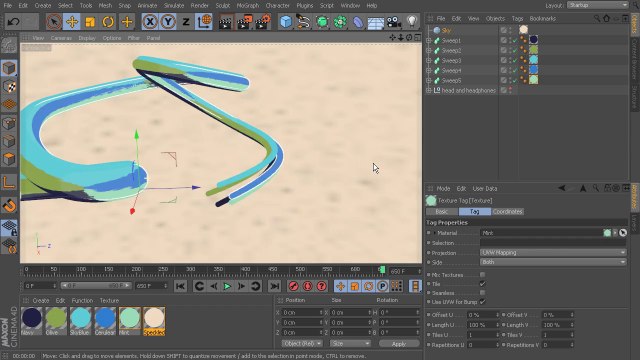The width and height of the screenshot is (640, 360).
Task: Click the Camera object icon
Action: (x=393, y=22)
